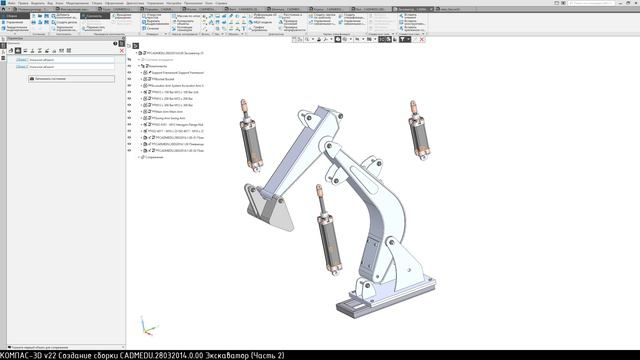640x360 pixels.
Task: Cancel the operation with the red X in Parameters
Action: click(122, 51)
